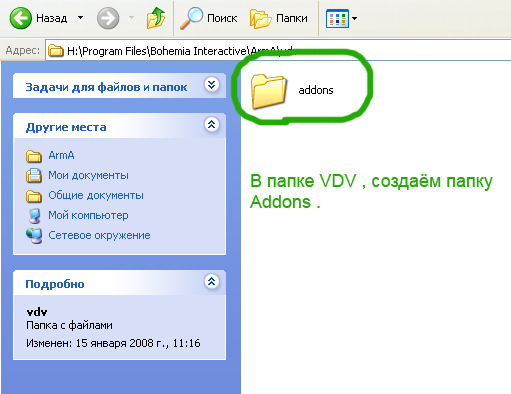Image resolution: width=511 pixels, height=394 pixels.
Task: Click the Другие места header text
Action: tap(66, 127)
